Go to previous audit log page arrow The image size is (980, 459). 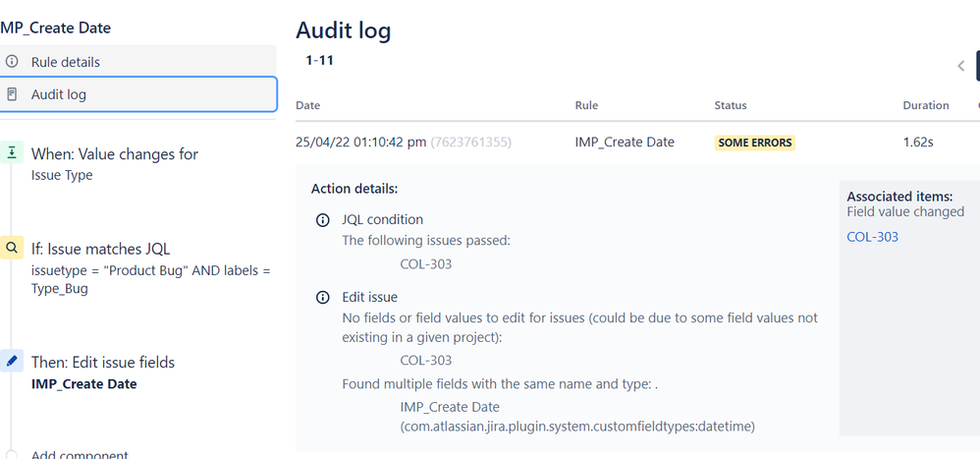point(961,66)
